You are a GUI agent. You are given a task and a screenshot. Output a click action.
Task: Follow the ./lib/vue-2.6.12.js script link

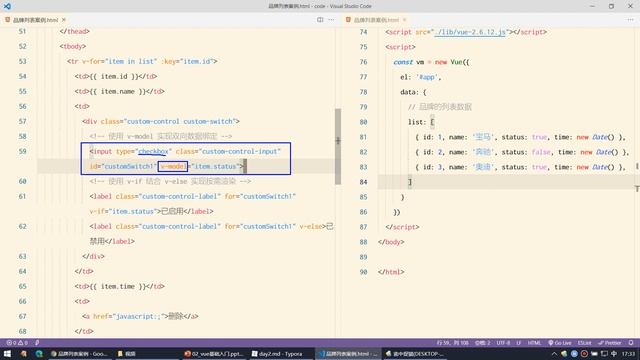pyautogui.click(x=470, y=32)
